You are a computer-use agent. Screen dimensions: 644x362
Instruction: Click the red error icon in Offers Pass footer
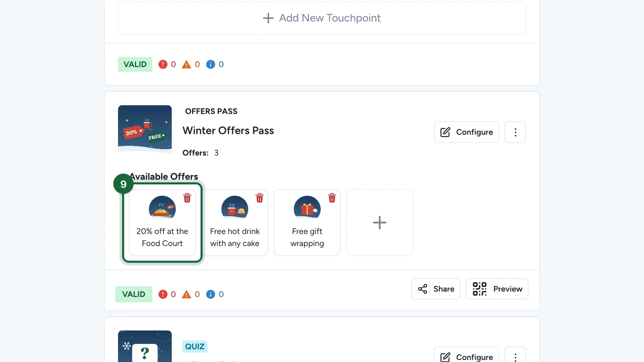click(163, 294)
